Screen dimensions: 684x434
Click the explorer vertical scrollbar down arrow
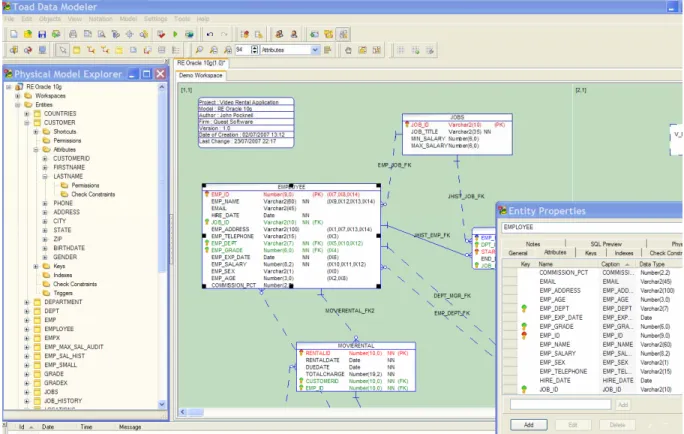point(162,404)
